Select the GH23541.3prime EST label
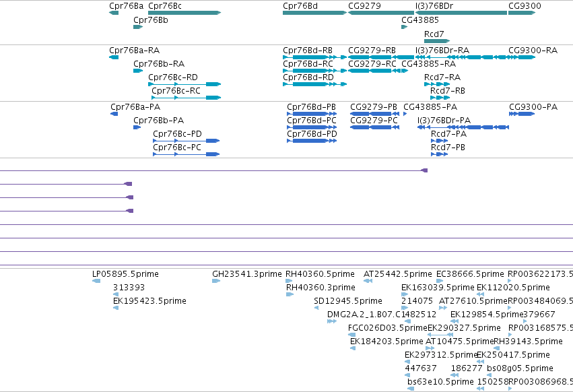The height and width of the screenshot is (392, 573). (247, 274)
